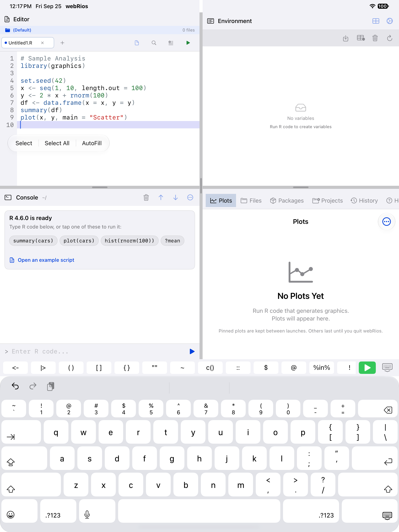Hide keyboard using shortcut-bar keyboard icon
This screenshot has height=532, width=399.
(387, 367)
